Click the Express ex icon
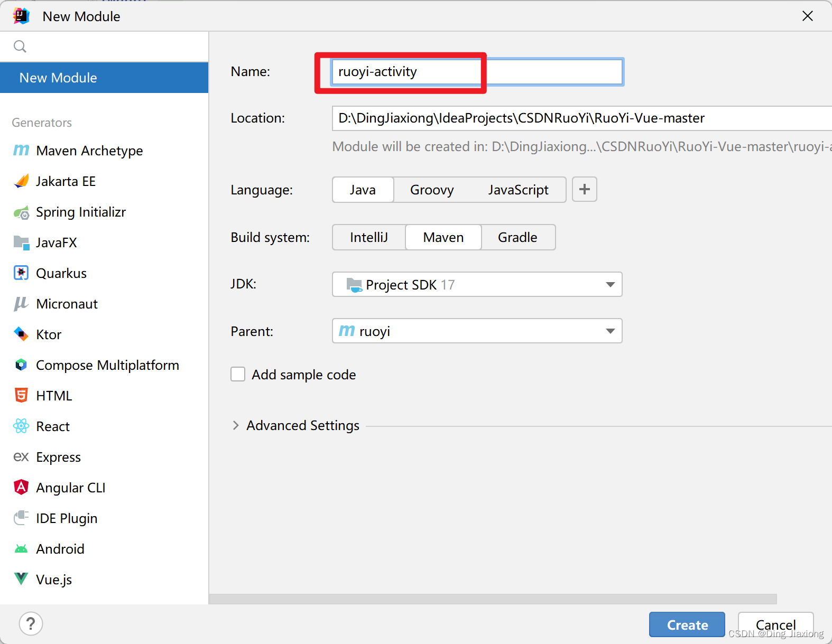 (21, 456)
